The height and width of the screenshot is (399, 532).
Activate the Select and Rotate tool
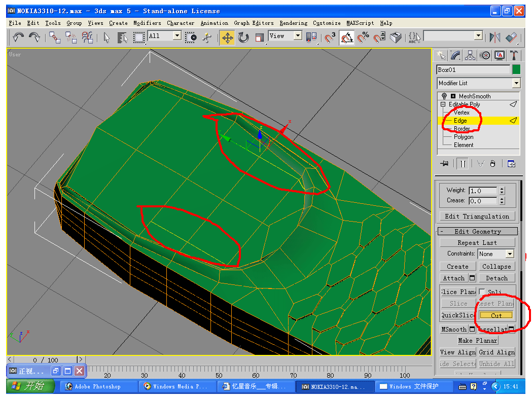(243, 38)
